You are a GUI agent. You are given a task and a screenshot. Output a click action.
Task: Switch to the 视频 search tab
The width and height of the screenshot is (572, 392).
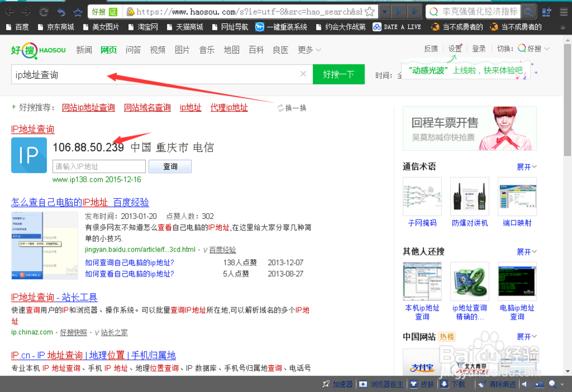[x=158, y=50]
